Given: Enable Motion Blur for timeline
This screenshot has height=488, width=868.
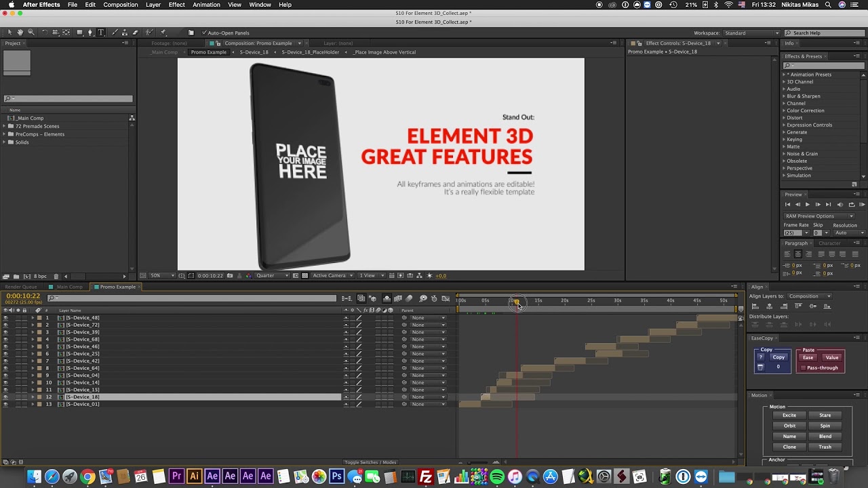Looking at the screenshot, I should coord(409,298).
